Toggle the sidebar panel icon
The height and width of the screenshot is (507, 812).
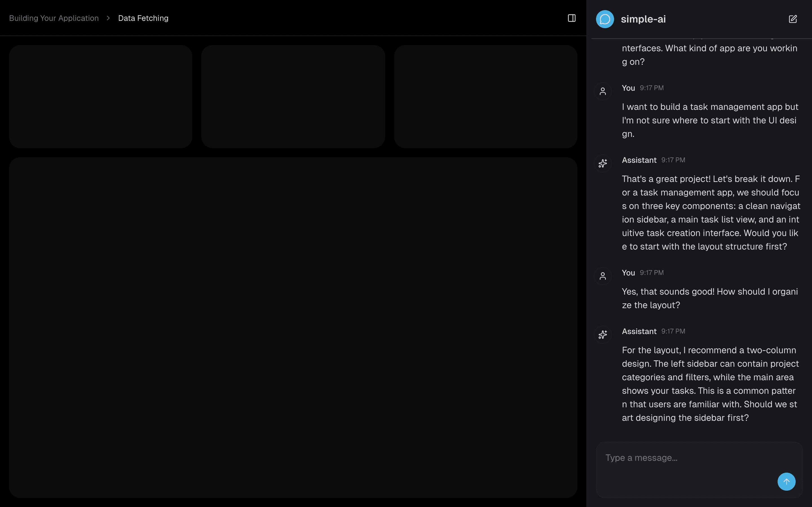tap(572, 18)
